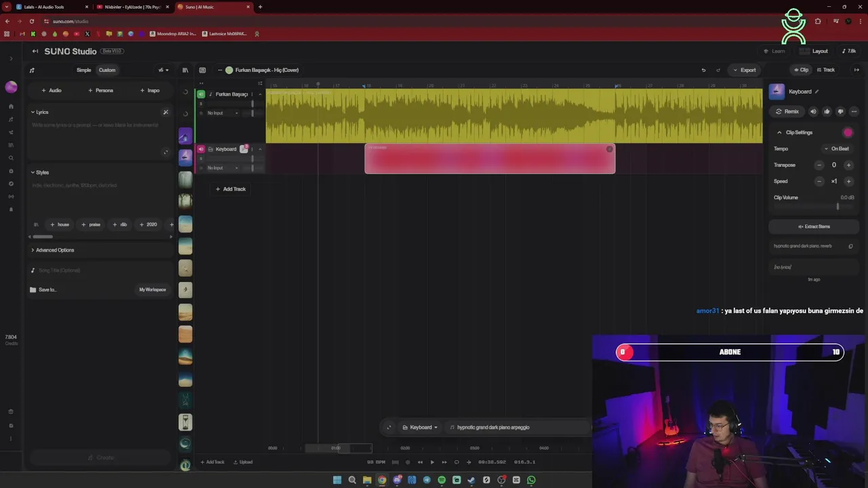Switch to Simple creation mode
Viewport: 868px width, 488px height.
[x=83, y=70]
